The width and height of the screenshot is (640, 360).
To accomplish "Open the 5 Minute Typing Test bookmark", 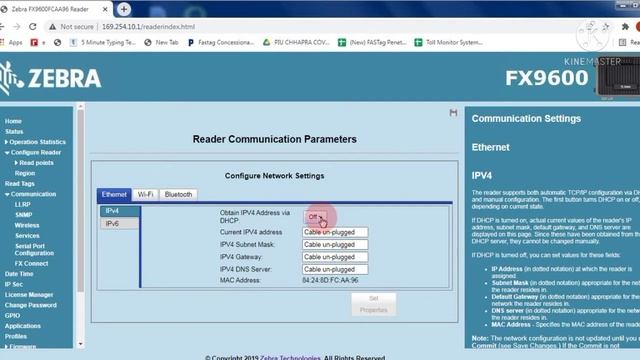I will click(x=103, y=42).
